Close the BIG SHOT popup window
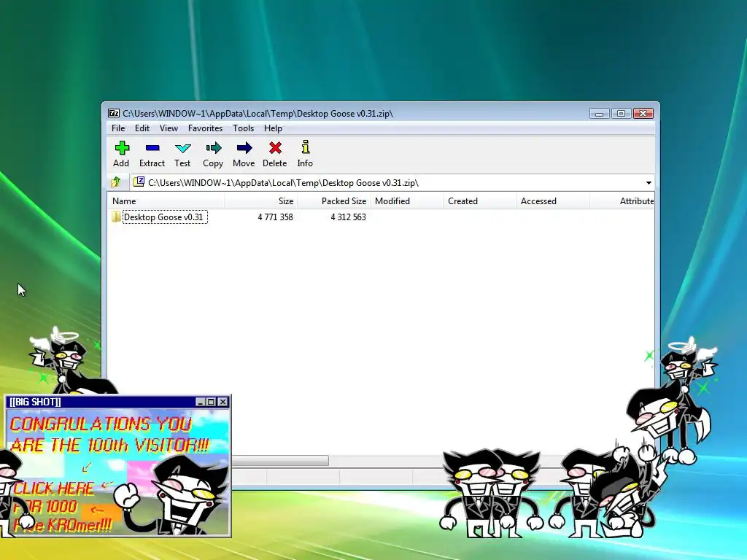This screenshot has height=560, width=747. (x=222, y=402)
